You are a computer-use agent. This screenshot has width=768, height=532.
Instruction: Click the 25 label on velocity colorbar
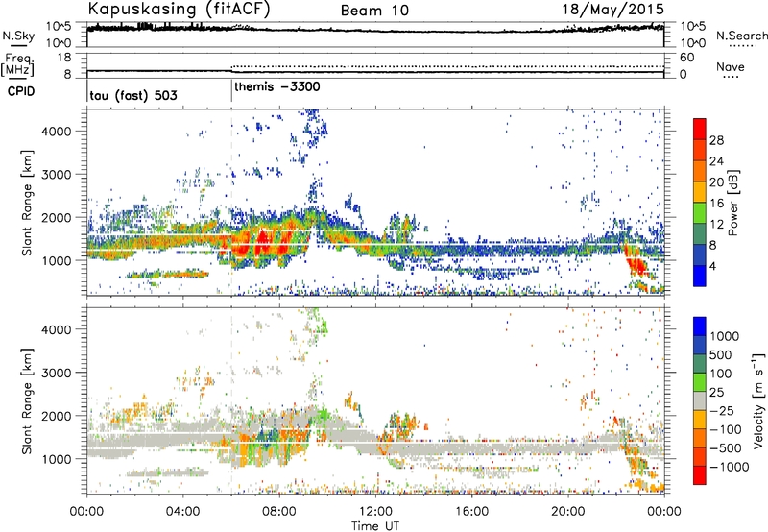pos(716,393)
